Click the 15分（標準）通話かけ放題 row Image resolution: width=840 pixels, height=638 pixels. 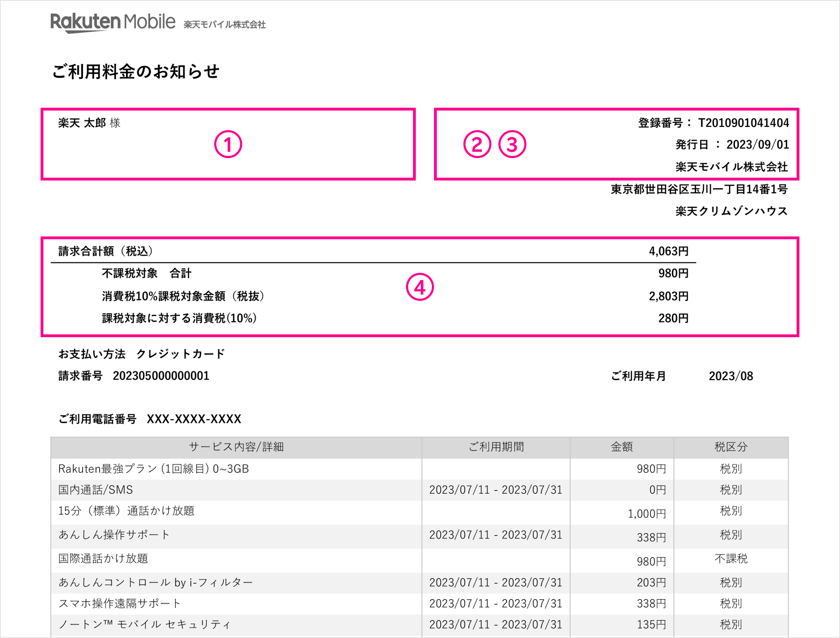point(419,513)
